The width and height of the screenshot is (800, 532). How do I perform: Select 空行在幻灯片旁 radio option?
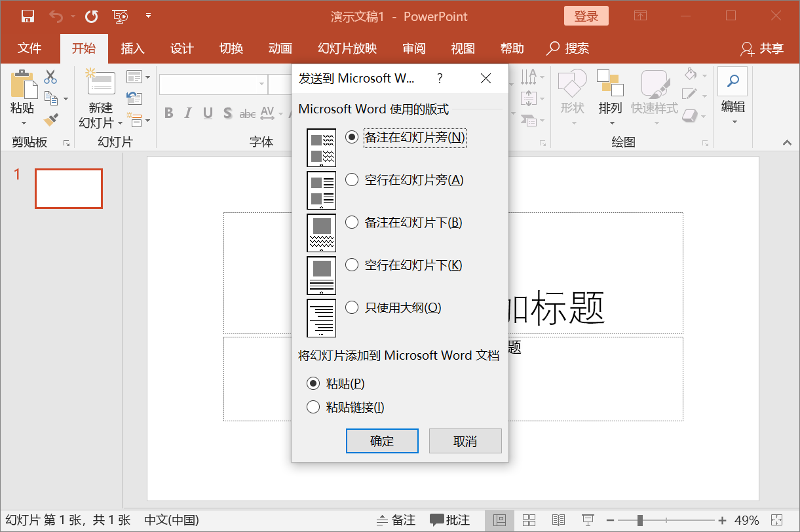pyautogui.click(x=352, y=180)
